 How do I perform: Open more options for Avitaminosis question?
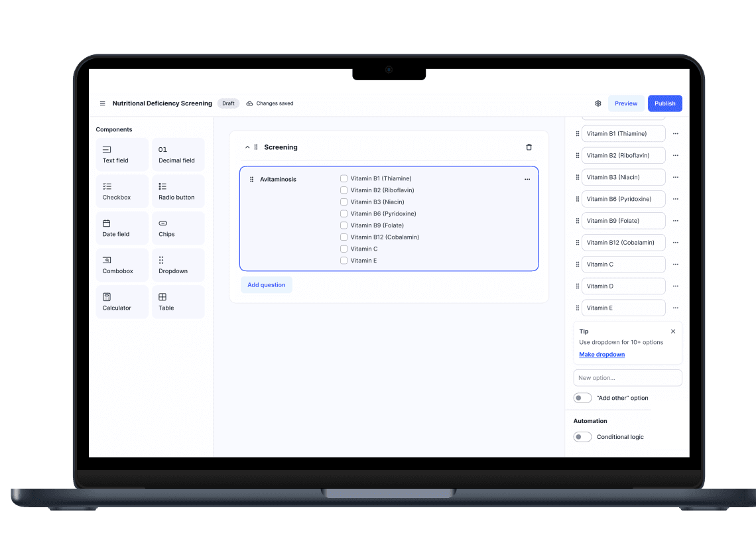[x=527, y=179]
